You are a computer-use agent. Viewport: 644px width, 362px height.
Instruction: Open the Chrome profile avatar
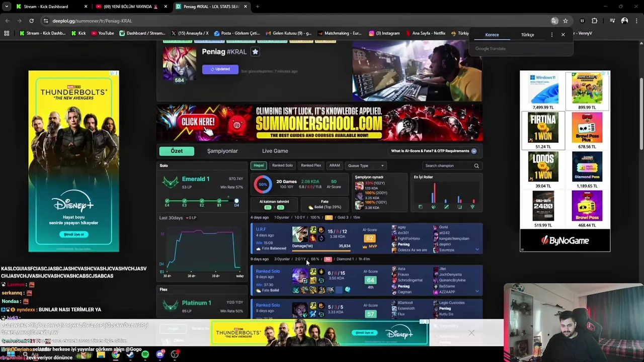pos(624,21)
